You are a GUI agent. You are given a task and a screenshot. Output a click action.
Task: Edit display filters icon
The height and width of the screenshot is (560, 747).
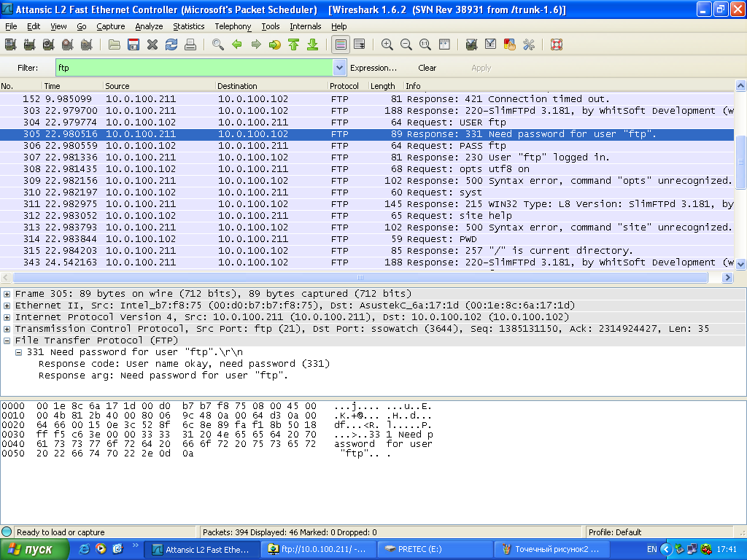[490, 44]
